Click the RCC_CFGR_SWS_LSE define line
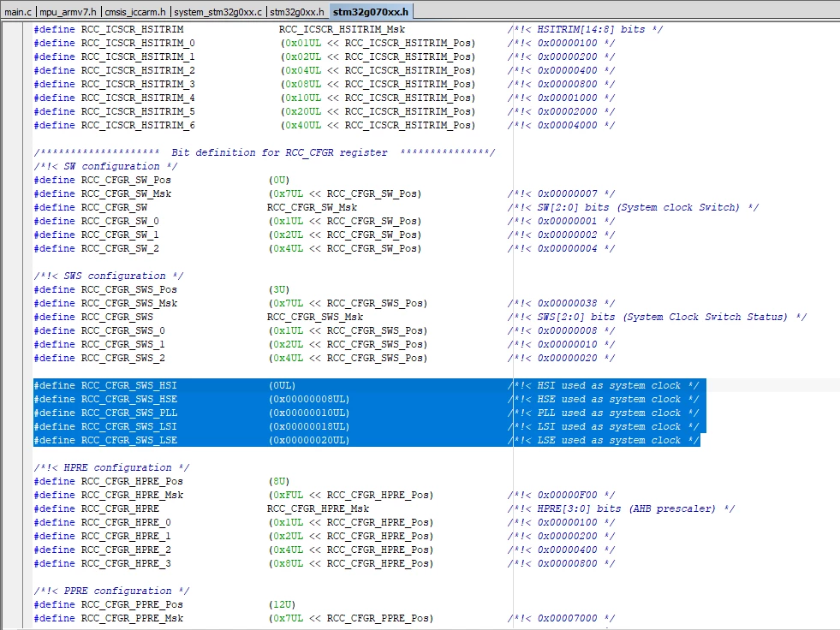Image resolution: width=840 pixels, height=630 pixels. pyautogui.click(x=366, y=440)
